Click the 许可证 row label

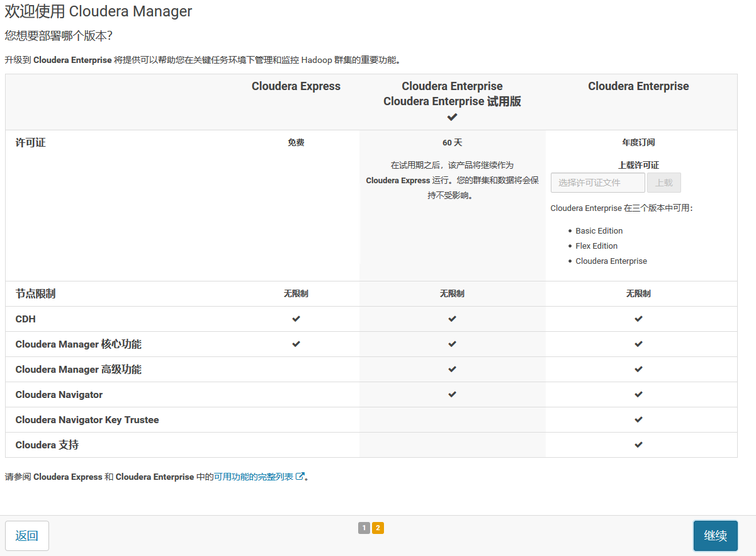pos(30,143)
